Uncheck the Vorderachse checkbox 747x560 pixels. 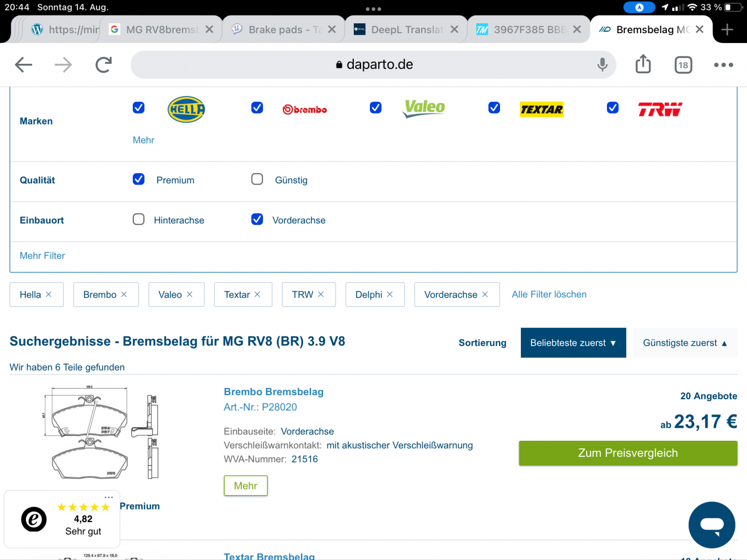(x=257, y=219)
